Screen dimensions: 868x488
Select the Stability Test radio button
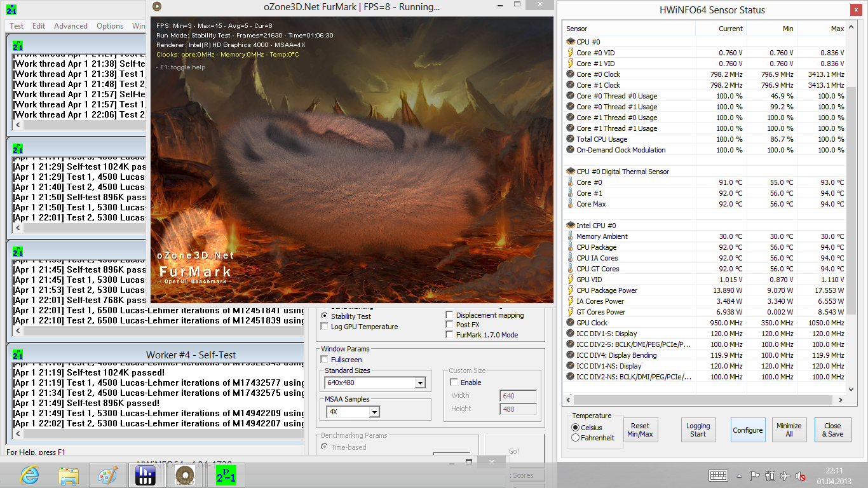pos(325,316)
